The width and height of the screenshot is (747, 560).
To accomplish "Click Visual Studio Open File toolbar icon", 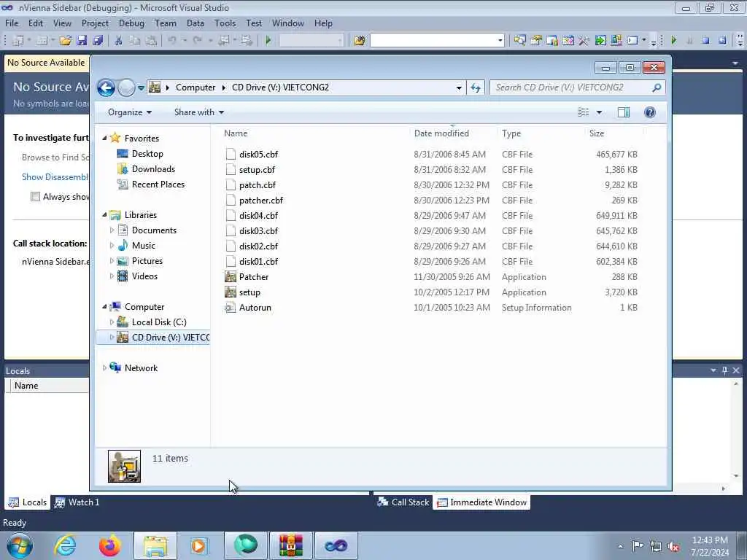I will (x=65, y=41).
